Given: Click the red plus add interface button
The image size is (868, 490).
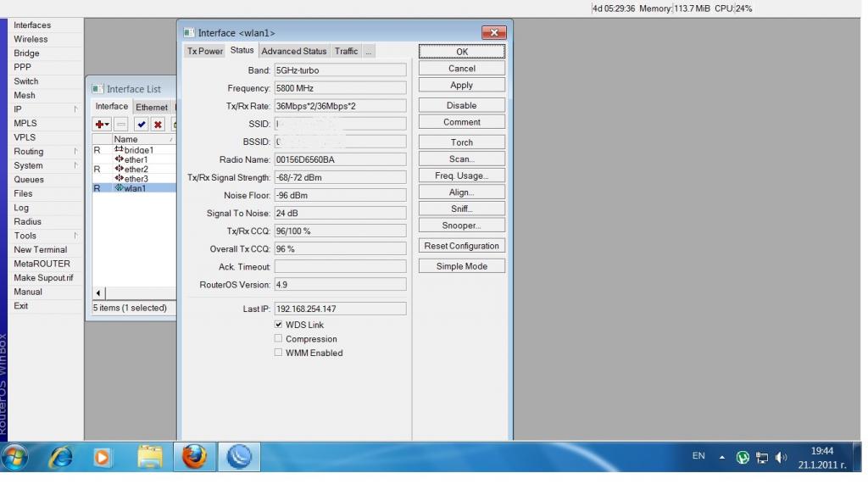Looking at the screenshot, I should (x=102, y=125).
